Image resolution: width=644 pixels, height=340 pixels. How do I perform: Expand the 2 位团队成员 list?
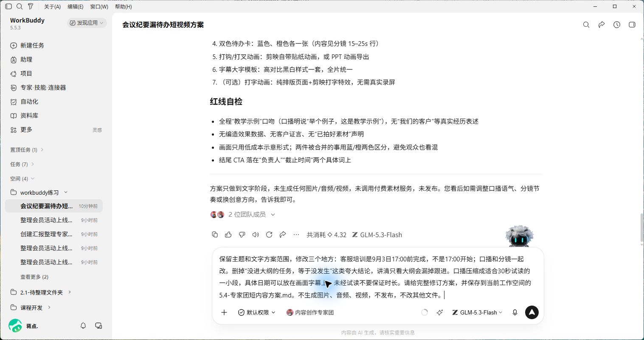click(243, 215)
